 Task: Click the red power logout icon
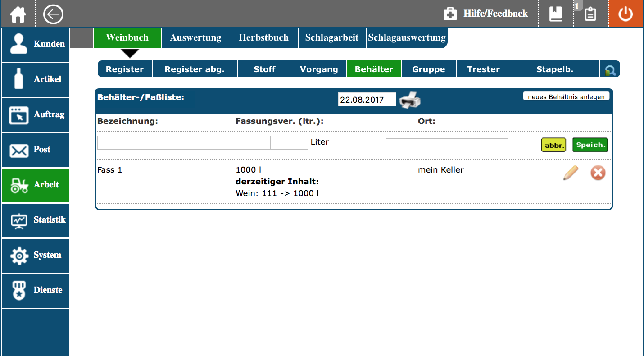(x=626, y=14)
